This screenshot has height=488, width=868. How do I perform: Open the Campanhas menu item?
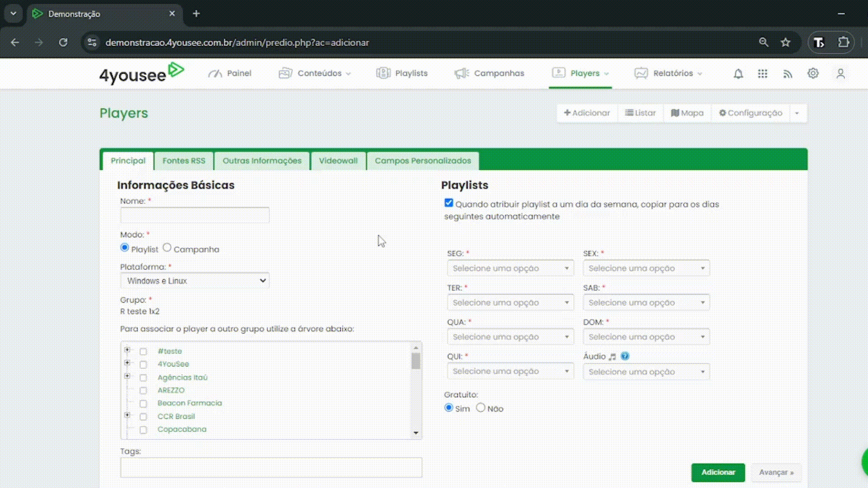click(490, 73)
